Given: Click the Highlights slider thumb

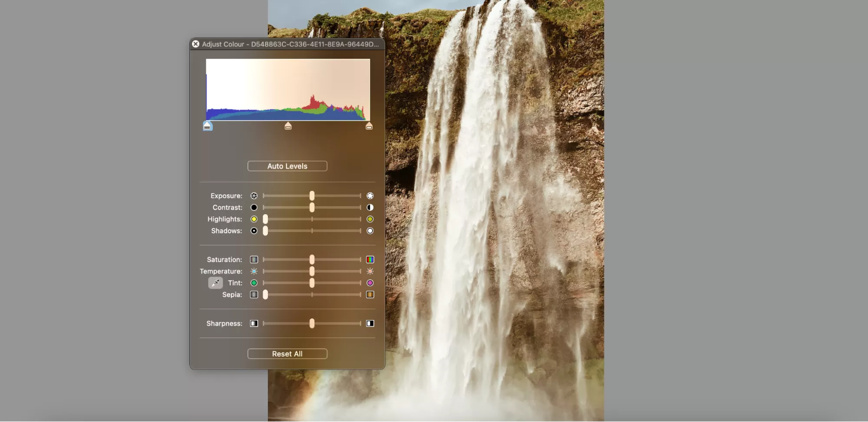Looking at the screenshot, I should pyautogui.click(x=265, y=219).
